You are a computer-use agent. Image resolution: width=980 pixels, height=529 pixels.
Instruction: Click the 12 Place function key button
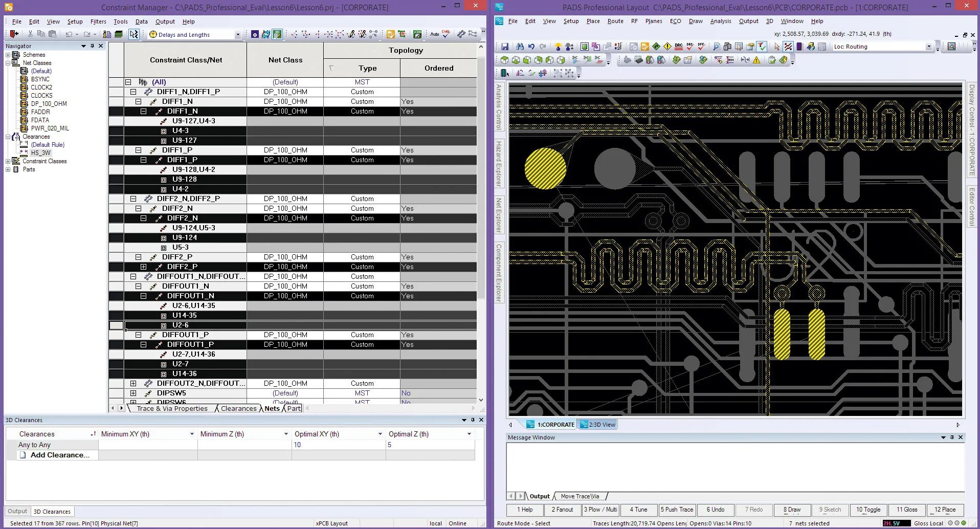click(x=945, y=510)
